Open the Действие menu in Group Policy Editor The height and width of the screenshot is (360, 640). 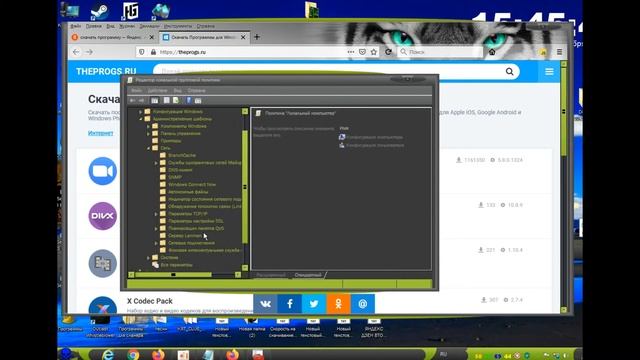(x=157, y=90)
